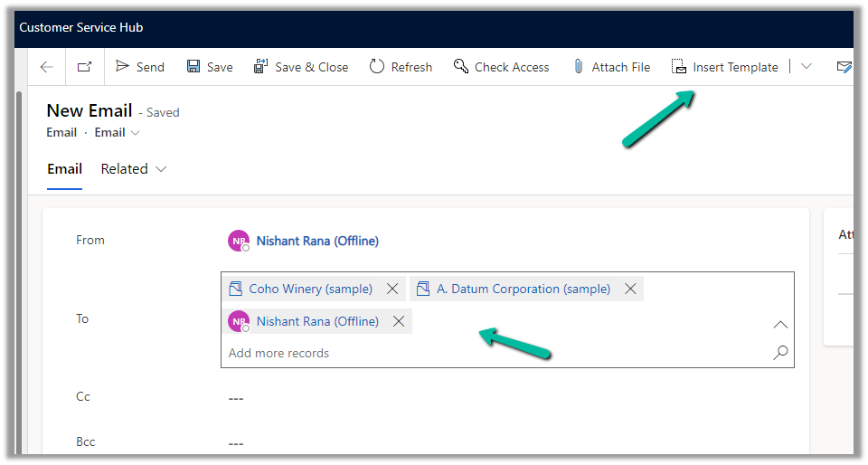Image resolution: width=868 pixels, height=465 pixels.
Task: Open Nishant Rana (Offline) recipient in To
Action: pos(317,322)
